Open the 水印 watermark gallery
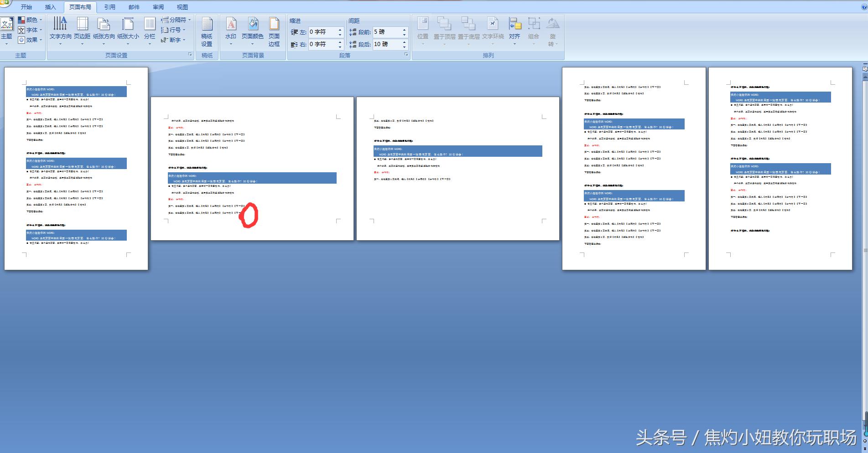 231,31
